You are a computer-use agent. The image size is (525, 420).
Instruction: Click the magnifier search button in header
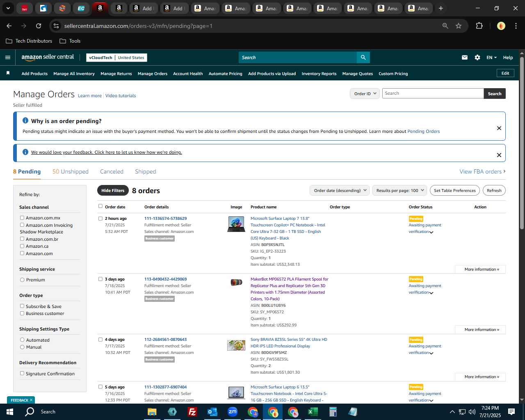pos(363,57)
